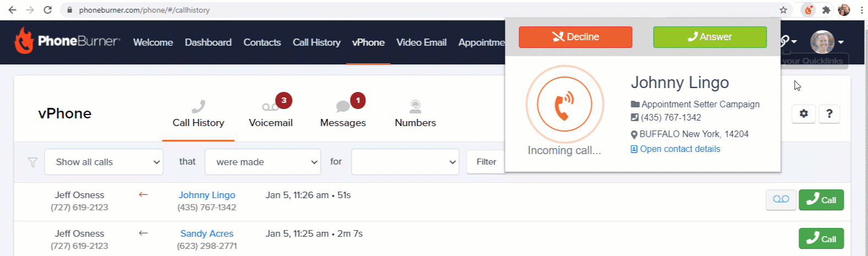Click the filter funnel icon
The height and width of the screenshot is (256, 868).
point(33,162)
